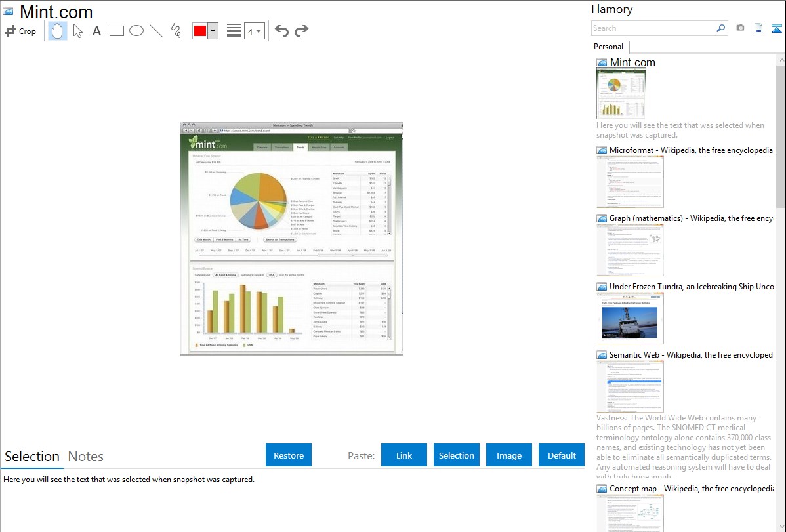Open Concept map snapshot title
Image resolution: width=786 pixels, height=532 pixels.
pyautogui.click(x=691, y=488)
